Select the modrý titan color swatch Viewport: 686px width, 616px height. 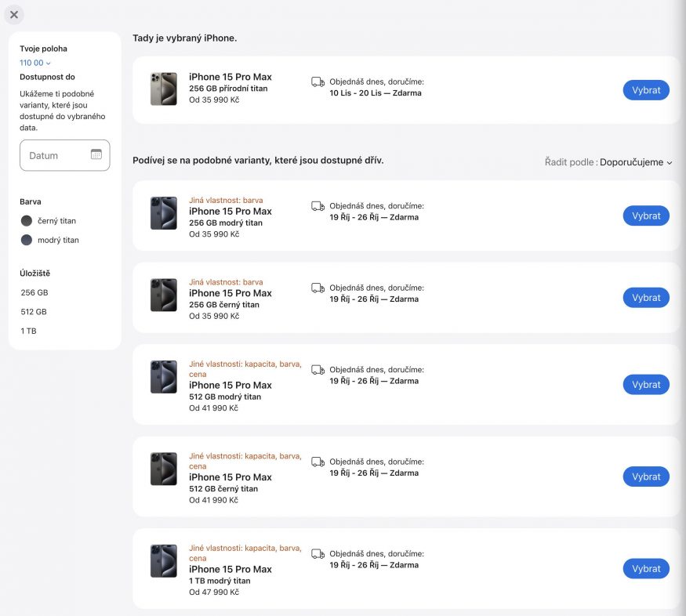coord(27,240)
